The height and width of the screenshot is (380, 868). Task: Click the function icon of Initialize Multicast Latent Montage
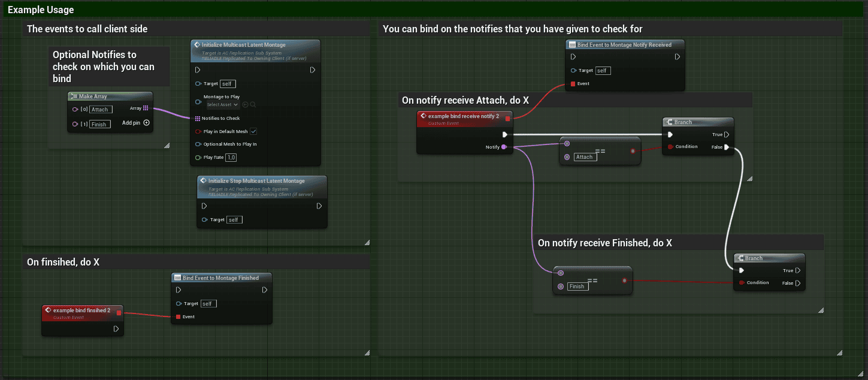(197, 45)
